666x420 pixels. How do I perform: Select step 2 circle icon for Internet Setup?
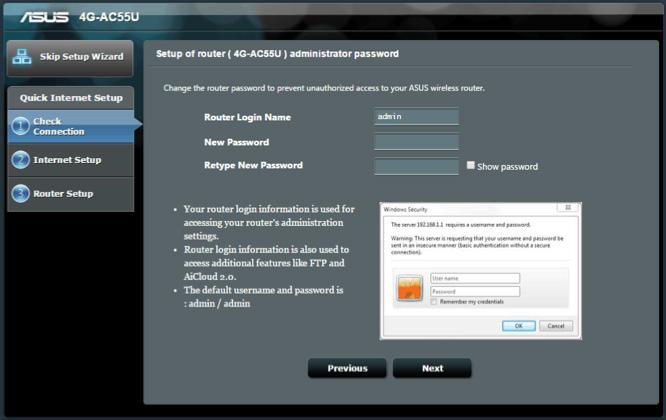(20, 160)
